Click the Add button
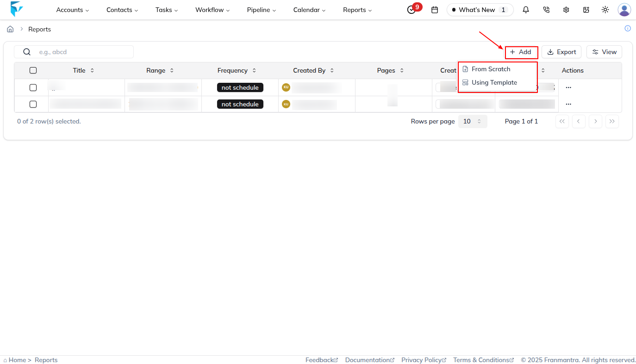Image resolution: width=636 pixels, height=364 pixels. pos(521,52)
